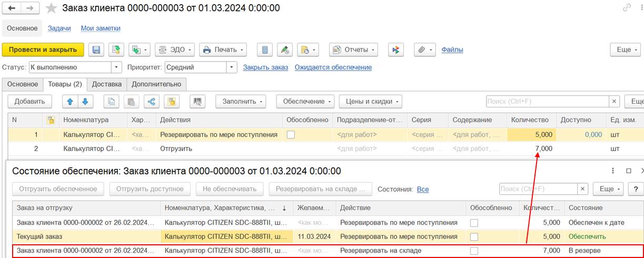The image size is (644, 258).
Task: Click the barcode scanner icon
Action: coord(198,102)
